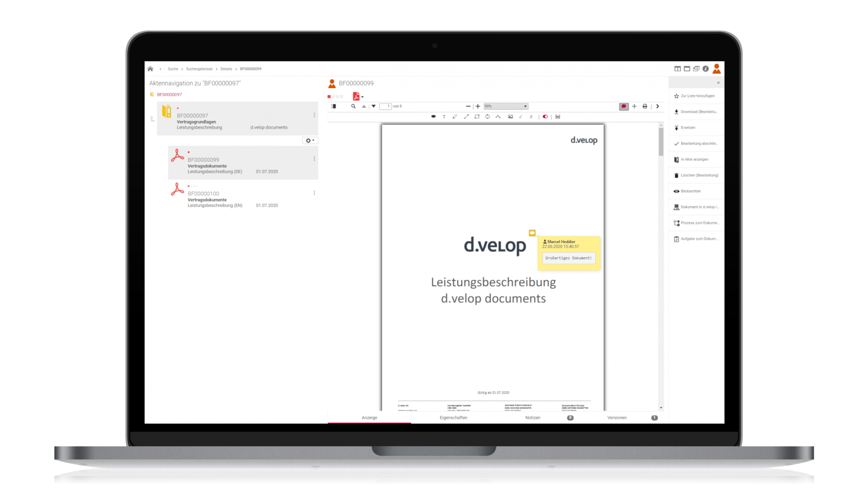Viewport: 868px width, 499px height.
Task: Toggle comment mode speech bubble button
Action: coord(623,106)
